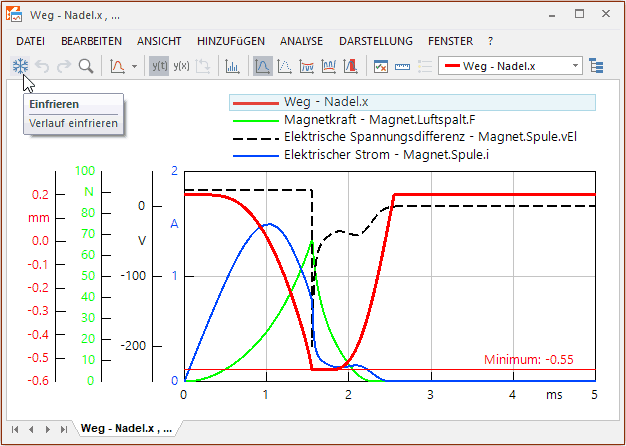Toggle the continuous line curve style
Screen dimensions: 626x446
pos(262,67)
